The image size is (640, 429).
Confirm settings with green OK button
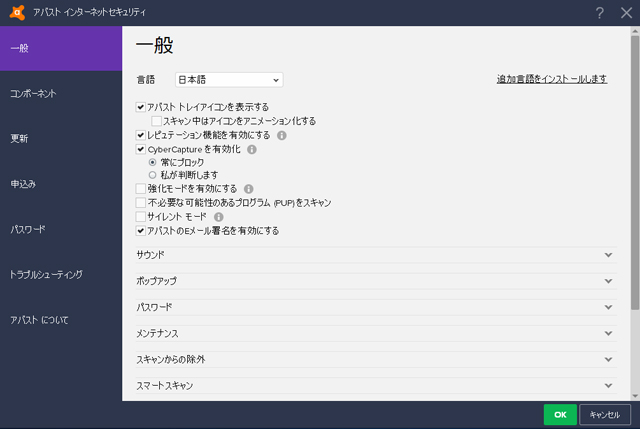560,415
